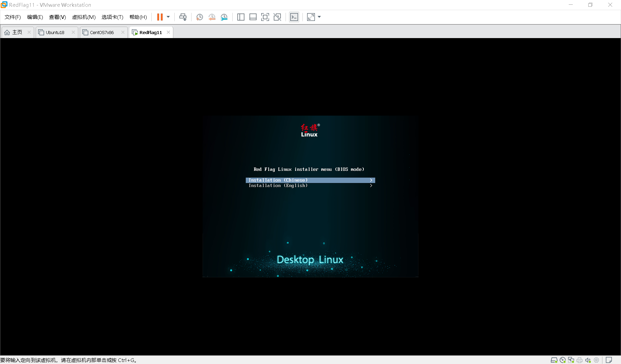The width and height of the screenshot is (621, 364).
Task: Enter full screen mode
Action: (265, 17)
